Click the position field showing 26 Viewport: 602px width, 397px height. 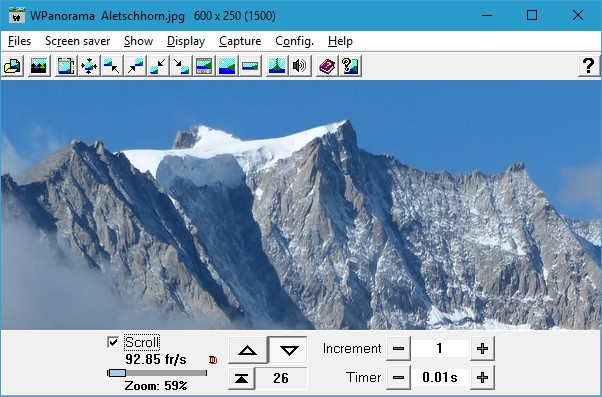click(x=281, y=378)
